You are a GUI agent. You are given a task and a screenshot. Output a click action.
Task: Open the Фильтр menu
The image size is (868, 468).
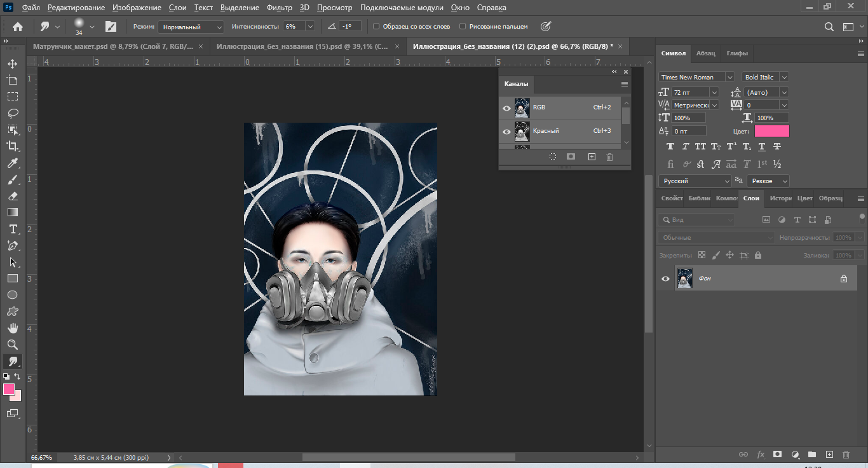tap(280, 8)
